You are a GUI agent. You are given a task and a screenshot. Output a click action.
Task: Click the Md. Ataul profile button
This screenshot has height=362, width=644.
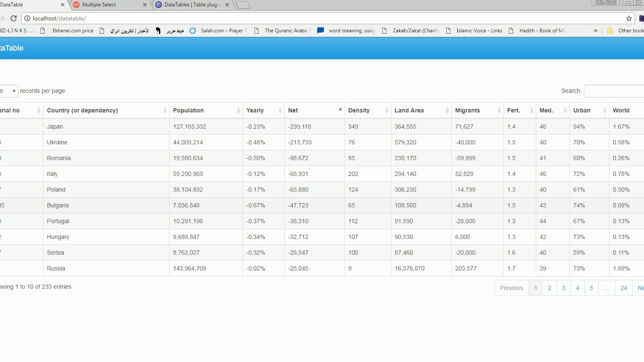pyautogui.click(x=605, y=3)
